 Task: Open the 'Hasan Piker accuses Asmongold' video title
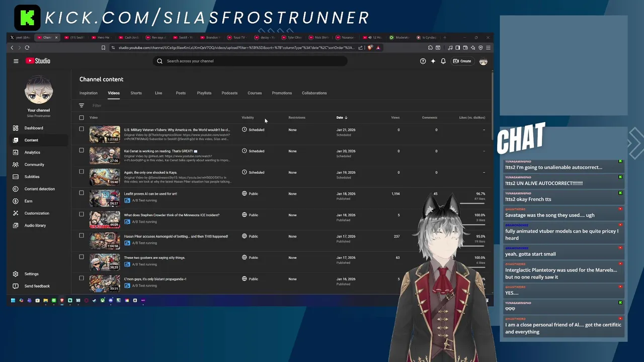(176, 236)
